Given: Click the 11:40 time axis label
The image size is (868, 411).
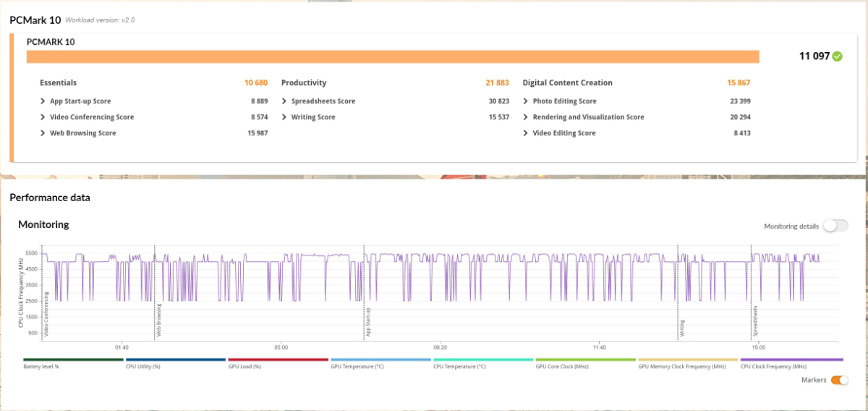Looking at the screenshot, I should (599, 347).
